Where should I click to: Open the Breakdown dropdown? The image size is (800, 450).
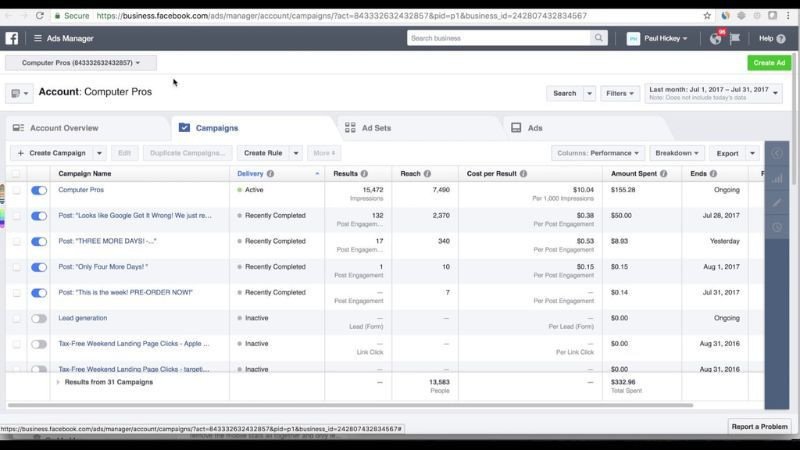click(x=677, y=153)
